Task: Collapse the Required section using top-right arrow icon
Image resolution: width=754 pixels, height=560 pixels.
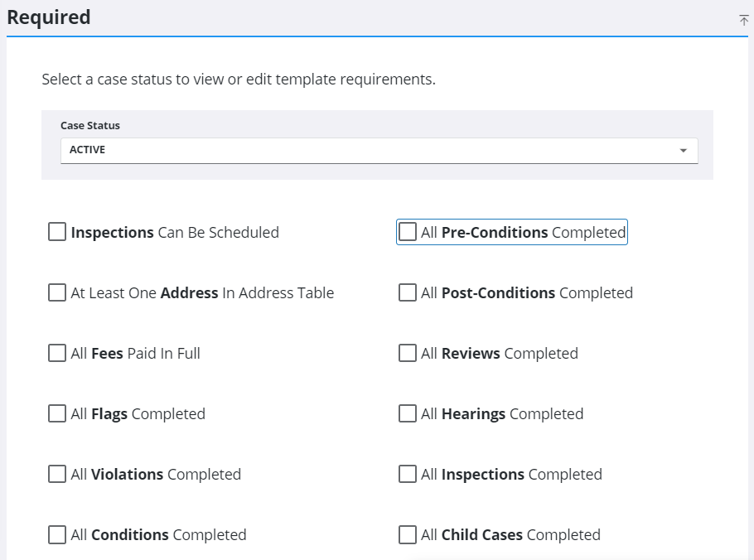Action: click(x=743, y=20)
